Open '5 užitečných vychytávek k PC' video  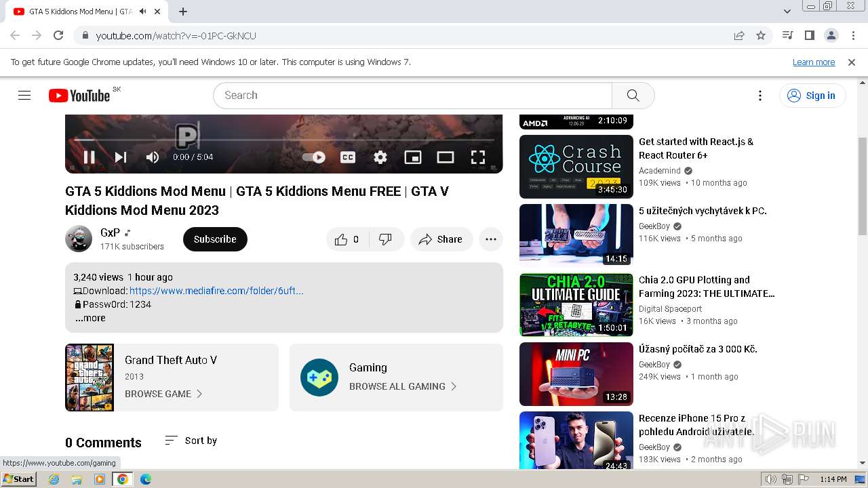click(703, 211)
